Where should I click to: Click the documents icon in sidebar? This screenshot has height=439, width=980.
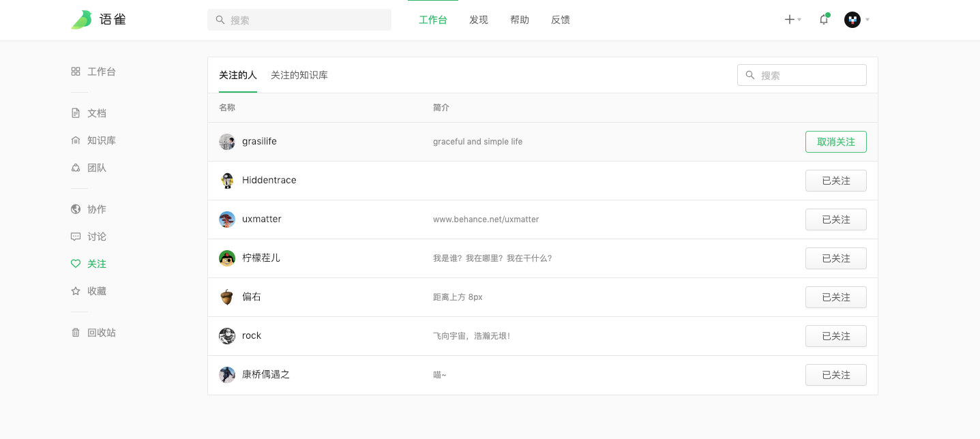point(76,113)
